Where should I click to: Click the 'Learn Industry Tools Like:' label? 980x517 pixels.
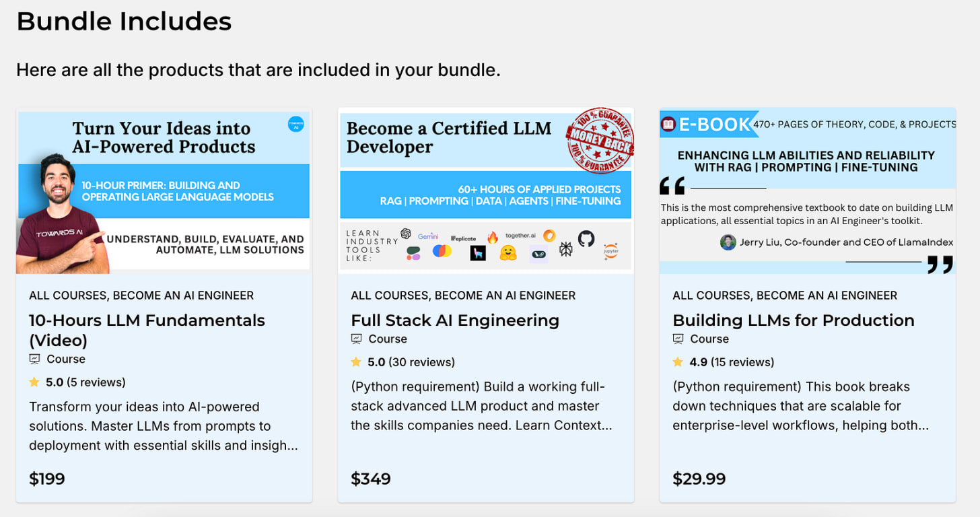372,246
